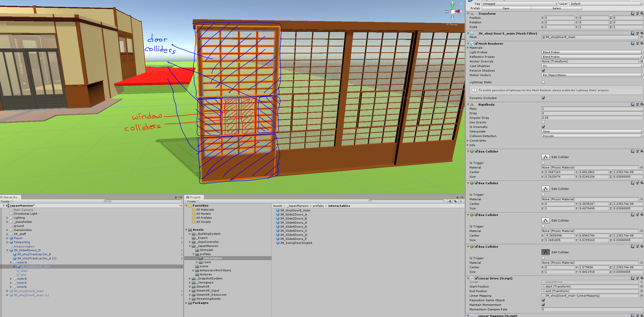The height and width of the screenshot is (317, 644).
Task: Click the Save Search star icon
Action: tap(461, 201)
